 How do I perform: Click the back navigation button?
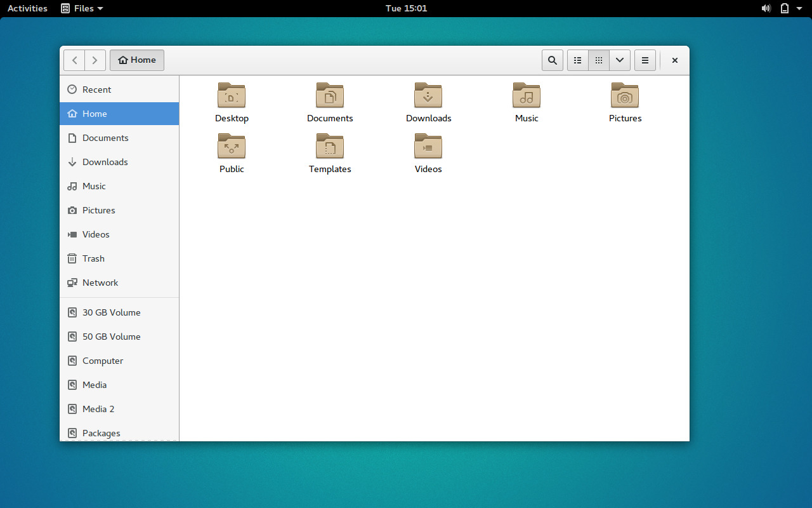[x=74, y=60]
